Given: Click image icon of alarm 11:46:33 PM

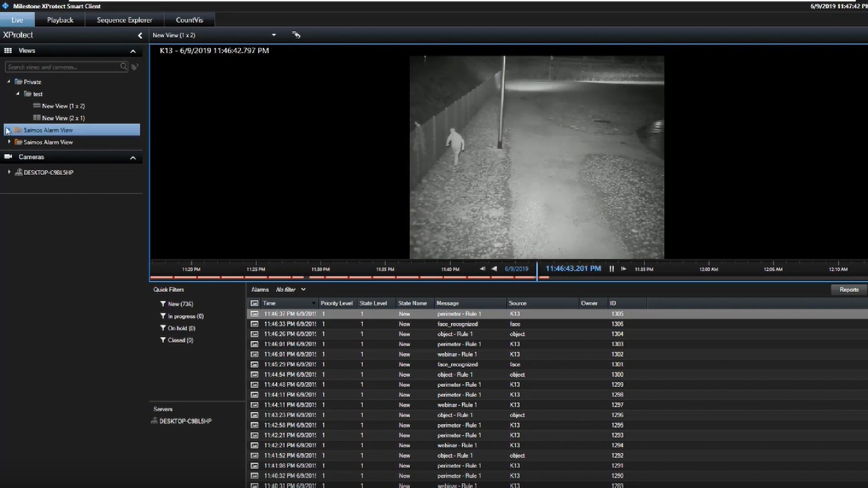Looking at the screenshot, I should 255,324.
